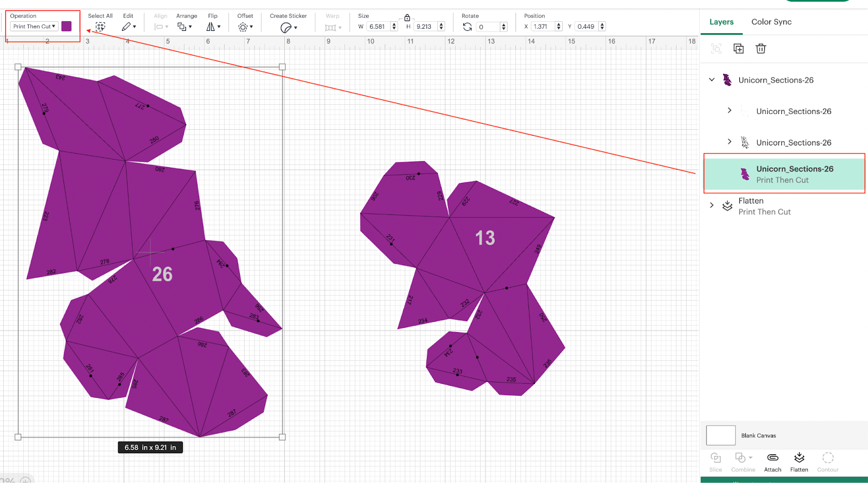Click the bottom-right selection handle

(282, 437)
